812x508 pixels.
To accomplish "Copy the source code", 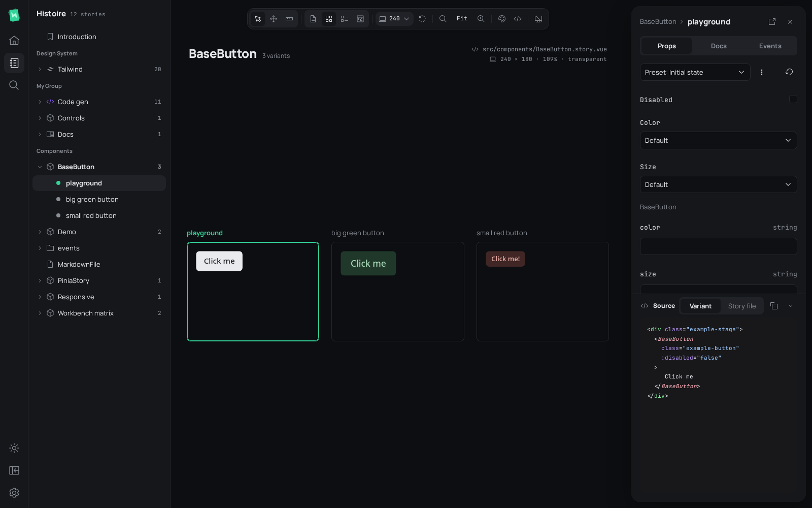I will [774, 306].
